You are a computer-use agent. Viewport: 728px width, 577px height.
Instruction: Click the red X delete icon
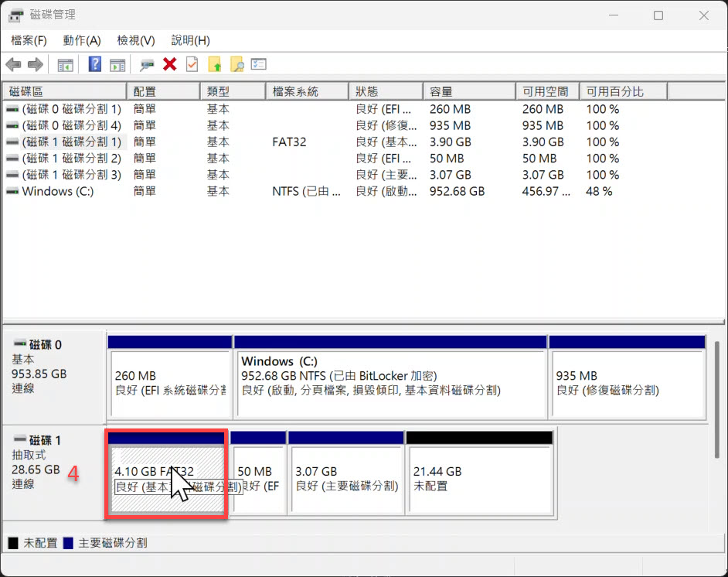click(170, 65)
